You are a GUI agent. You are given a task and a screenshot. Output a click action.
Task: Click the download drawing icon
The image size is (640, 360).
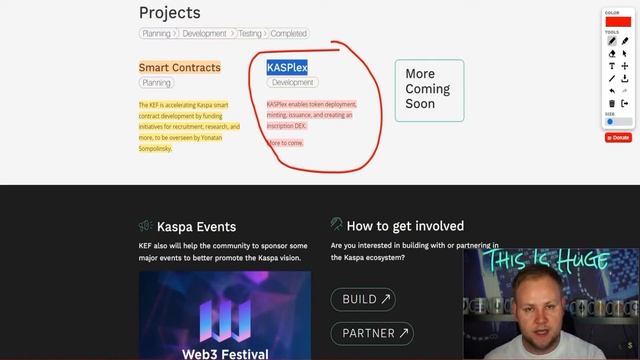click(x=625, y=78)
